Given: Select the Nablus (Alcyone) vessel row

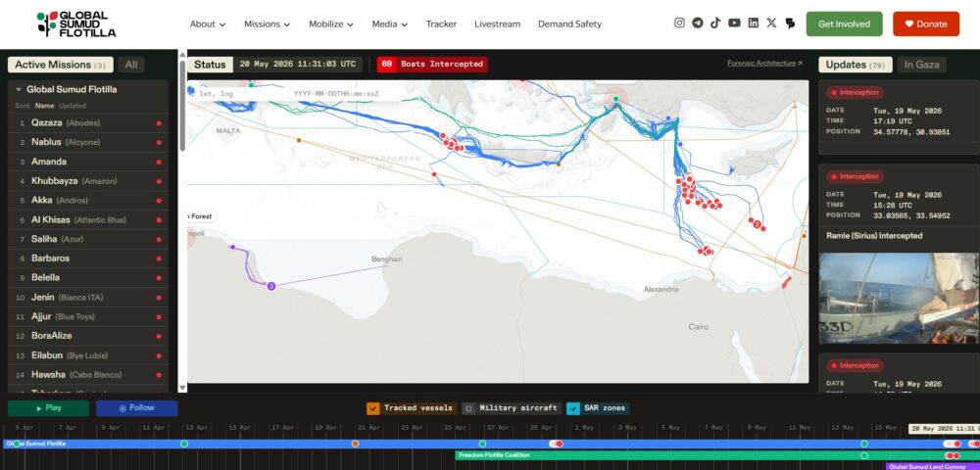Looking at the screenshot, I should tap(88, 142).
